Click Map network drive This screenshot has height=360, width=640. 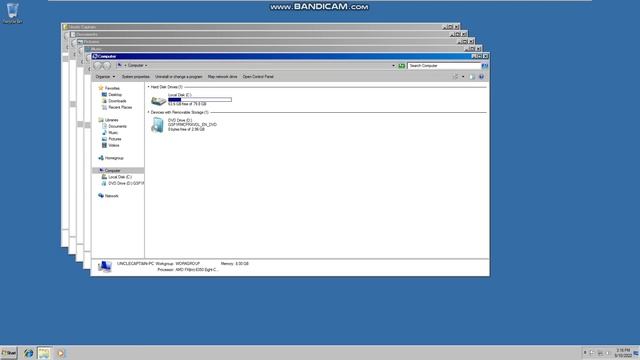222,77
